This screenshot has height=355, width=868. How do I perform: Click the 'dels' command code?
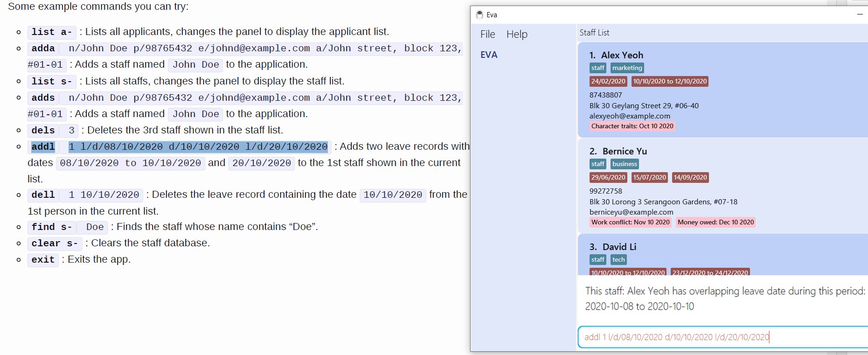(x=43, y=130)
